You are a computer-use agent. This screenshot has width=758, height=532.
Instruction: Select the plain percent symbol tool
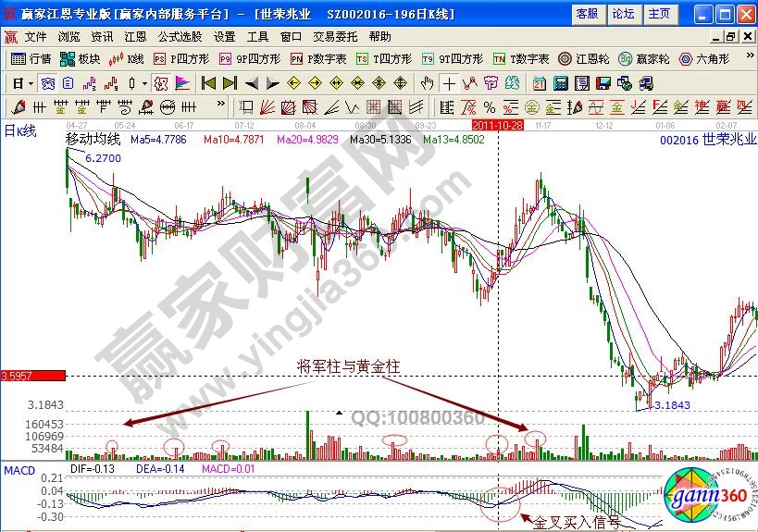pos(490,107)
